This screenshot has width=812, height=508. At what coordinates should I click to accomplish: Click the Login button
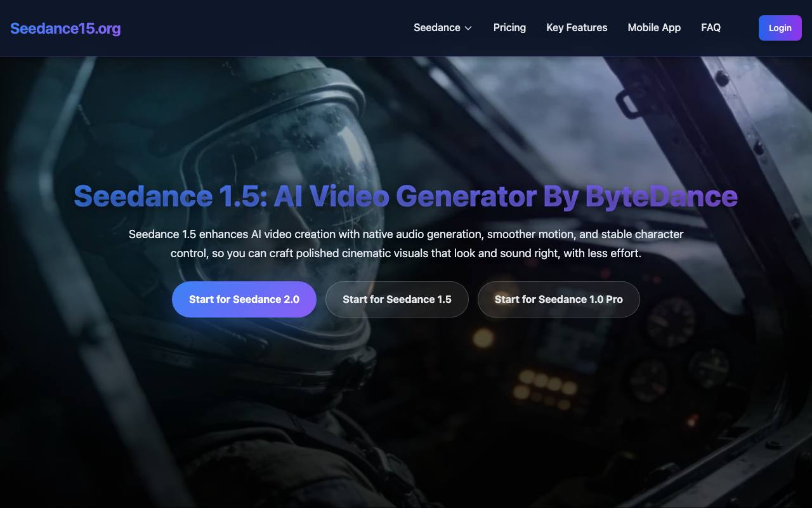pyautogui.click(x=780, y=28)
